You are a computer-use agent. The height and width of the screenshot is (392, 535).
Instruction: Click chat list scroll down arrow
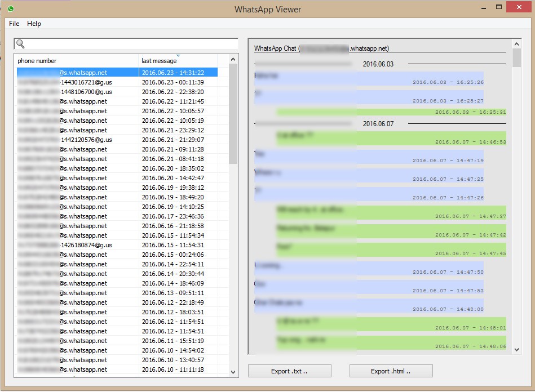point(233,372)
